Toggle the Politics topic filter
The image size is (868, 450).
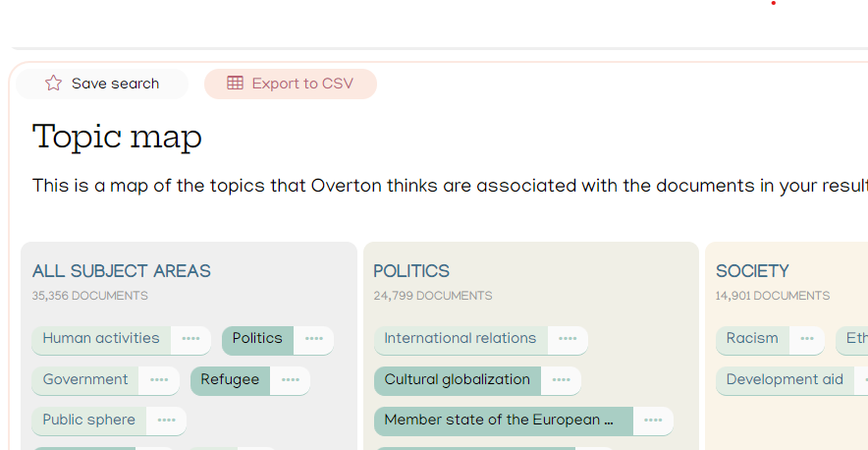tap(257, 339)
